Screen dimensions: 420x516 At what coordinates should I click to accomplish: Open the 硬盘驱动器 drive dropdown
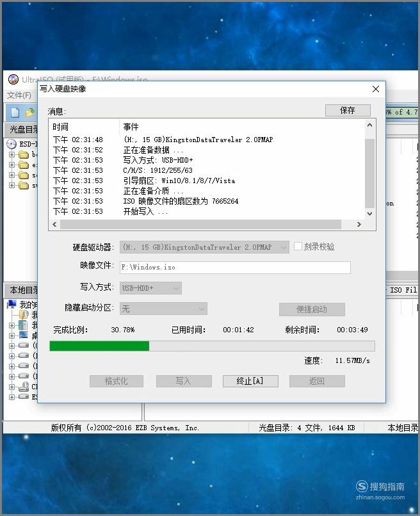(204, 247)
